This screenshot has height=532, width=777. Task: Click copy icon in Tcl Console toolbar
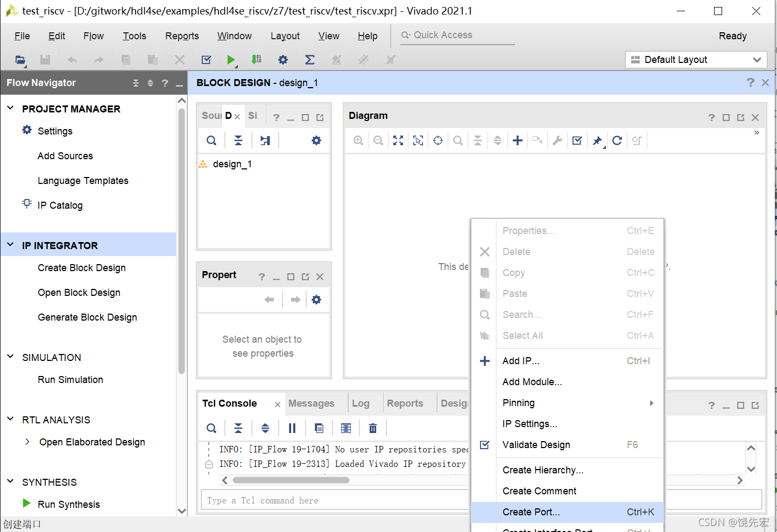[x=319, y=428]
